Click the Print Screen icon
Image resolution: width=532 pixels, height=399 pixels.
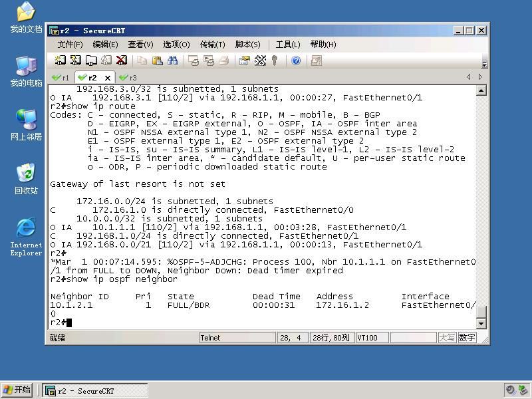coord(193,61)
